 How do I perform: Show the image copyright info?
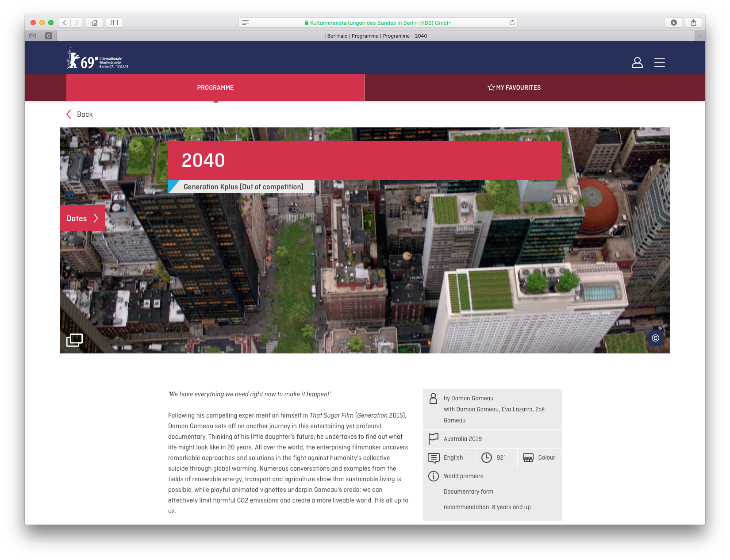[x=655, y=338]
